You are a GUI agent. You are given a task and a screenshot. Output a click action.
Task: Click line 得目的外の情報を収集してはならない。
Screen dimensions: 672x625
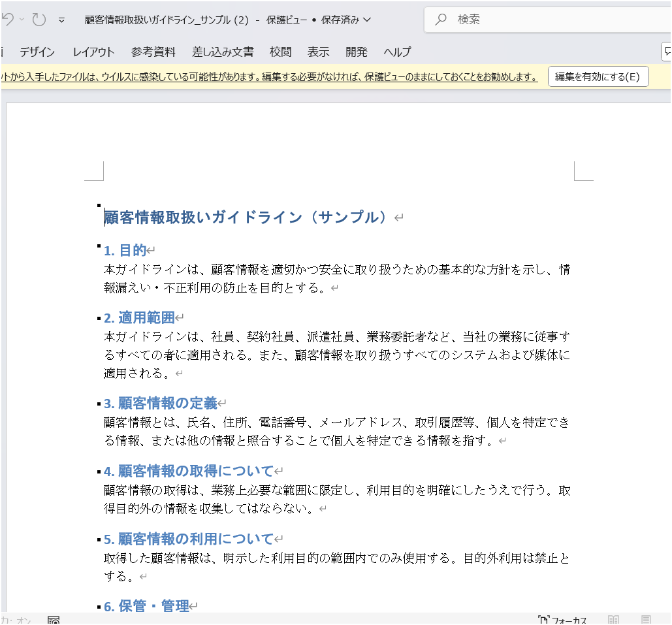(209, 508)
